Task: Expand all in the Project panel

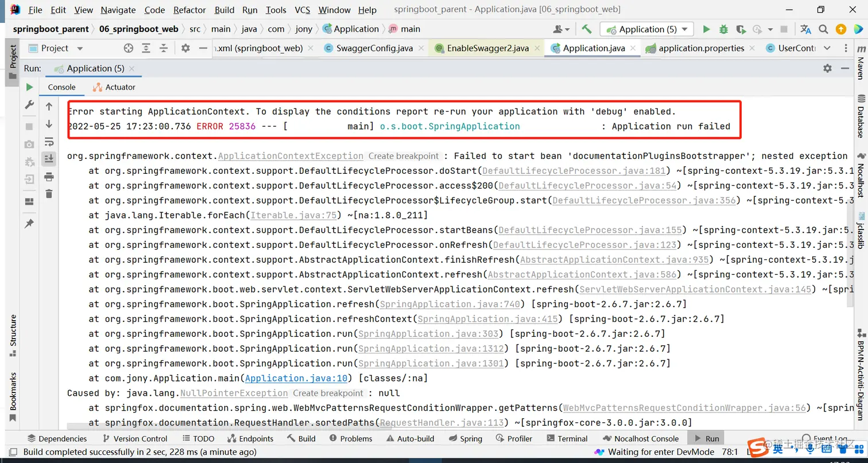Action: pos(146,48)
